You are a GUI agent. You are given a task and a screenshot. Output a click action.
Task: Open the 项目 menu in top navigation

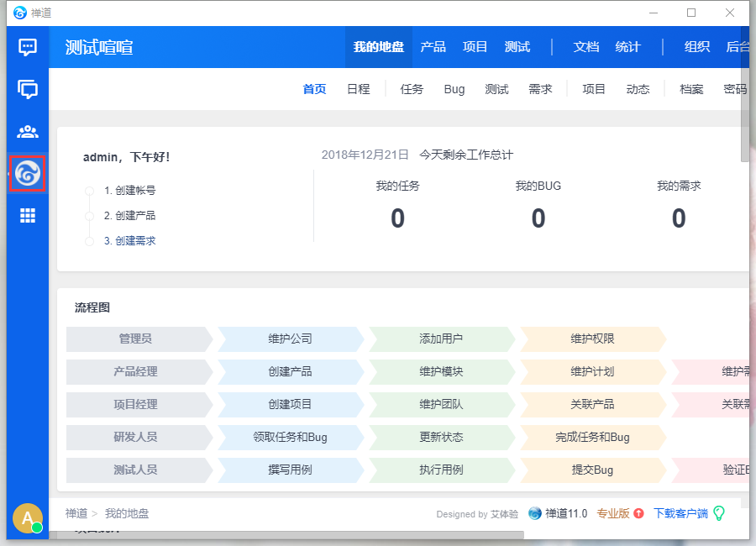(475, 47)
